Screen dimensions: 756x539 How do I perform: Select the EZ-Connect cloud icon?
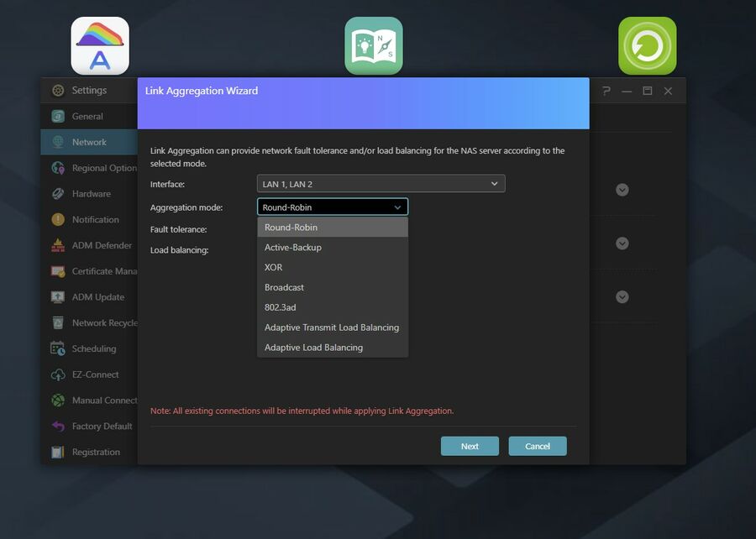pyautogui.click(x=58, y=375)
